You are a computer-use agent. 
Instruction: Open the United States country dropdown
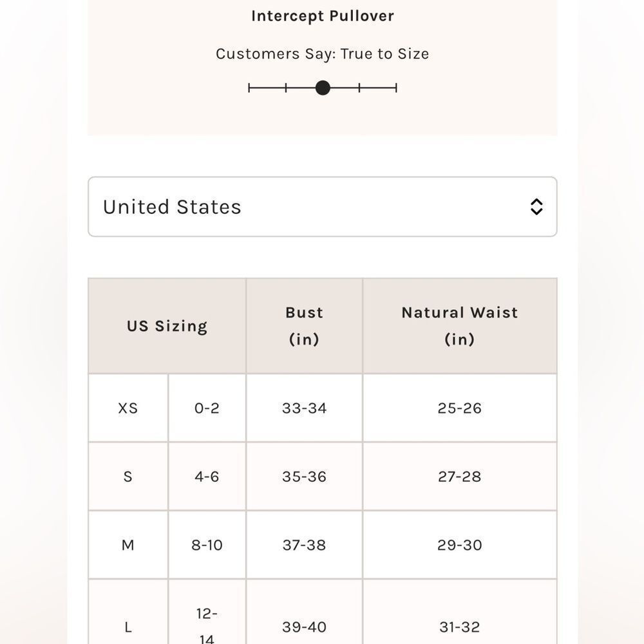tap(323, 207)
